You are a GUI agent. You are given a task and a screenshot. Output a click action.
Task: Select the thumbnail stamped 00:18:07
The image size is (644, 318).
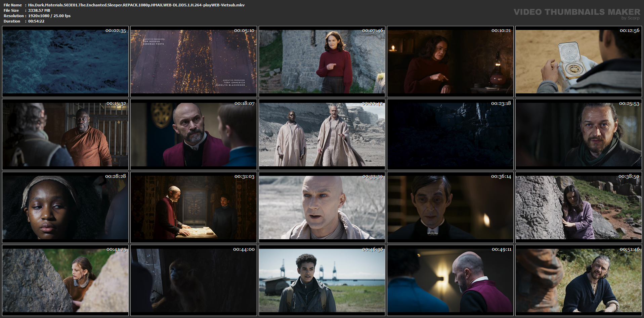click(x=194, y=134)
